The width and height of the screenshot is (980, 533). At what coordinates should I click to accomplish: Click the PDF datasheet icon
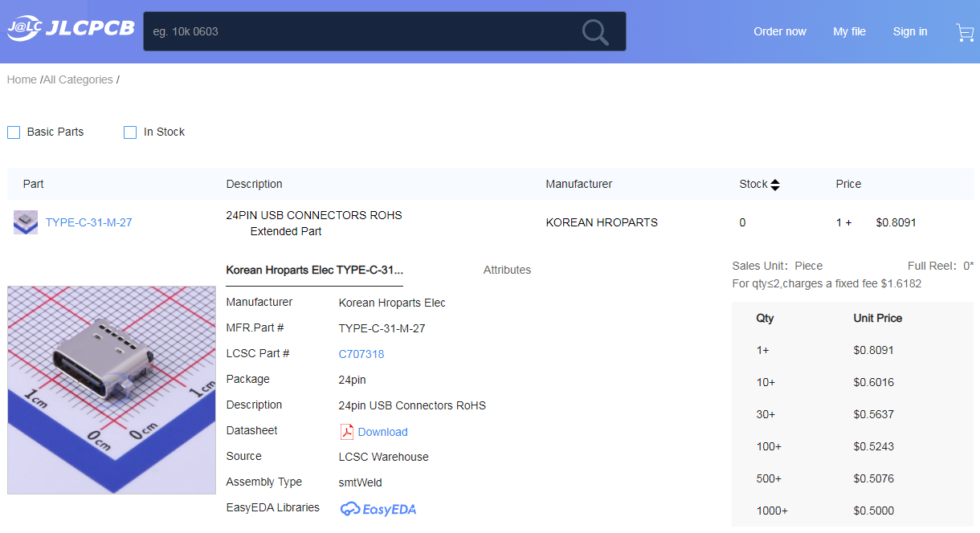point(347,432)
